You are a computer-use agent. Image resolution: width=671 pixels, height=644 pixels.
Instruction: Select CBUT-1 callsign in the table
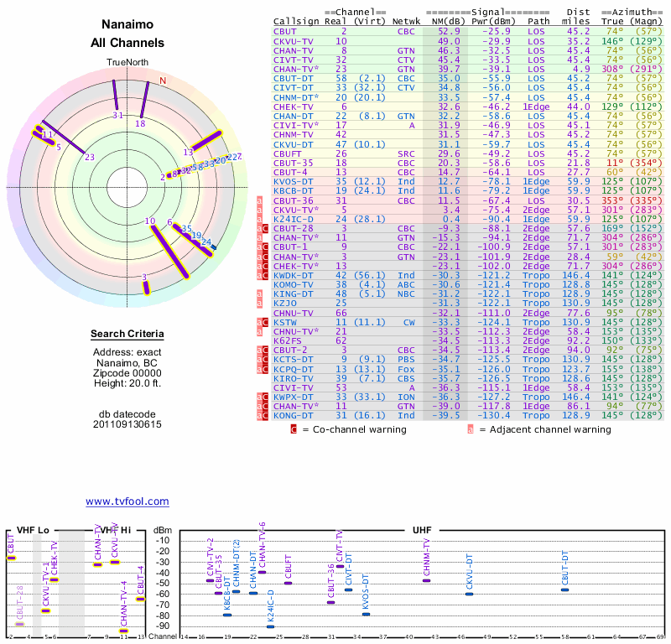coord(290,247)
